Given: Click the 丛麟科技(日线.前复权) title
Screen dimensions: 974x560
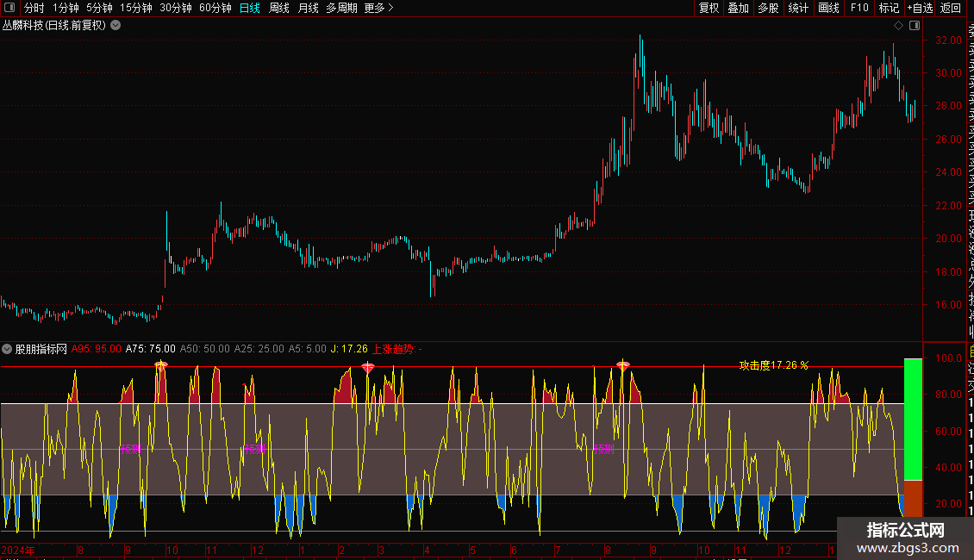Looking at the screenshot, I should 54,26.
